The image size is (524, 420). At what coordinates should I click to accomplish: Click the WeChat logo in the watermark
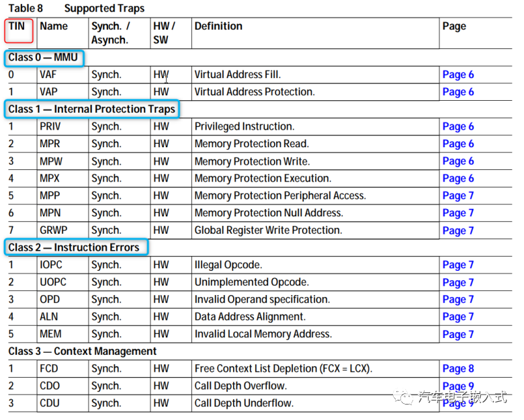[406, 397]
